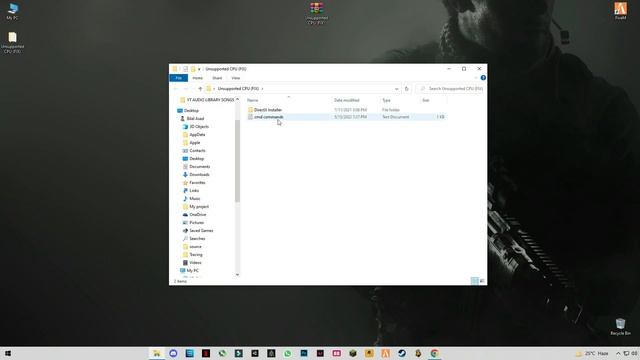
Task: Click the Explorer Back arrow
Action: [176, 89]
